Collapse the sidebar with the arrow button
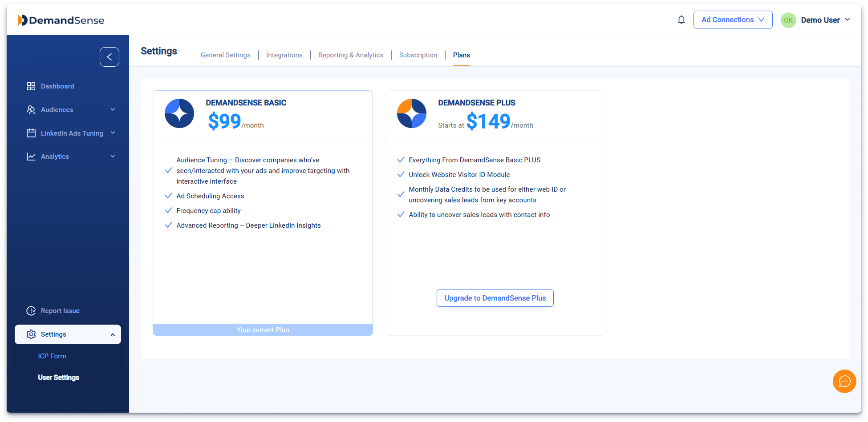The height and width of the screenshot is (422, 868). (x=110, y=57)
